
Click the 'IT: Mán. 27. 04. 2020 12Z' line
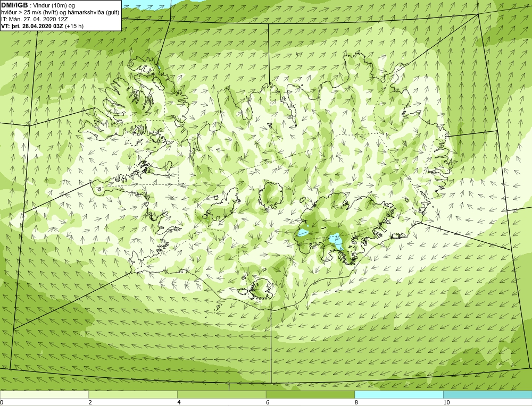pos(35,19)
